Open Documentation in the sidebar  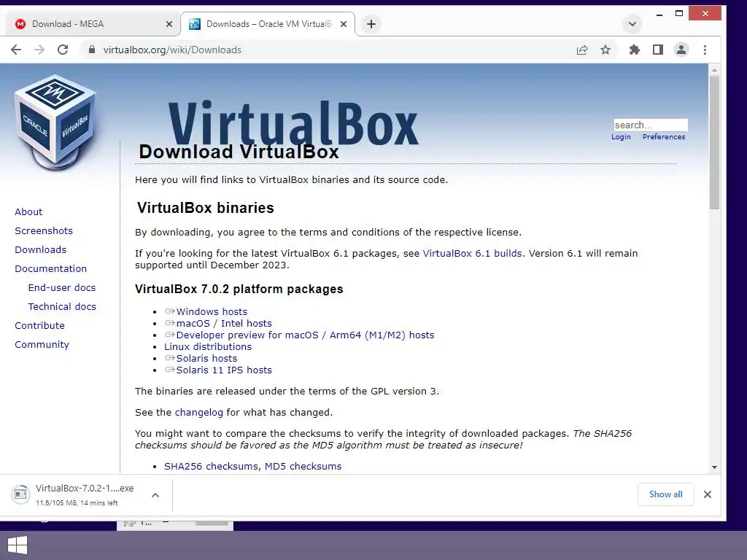[x=50, y=268]
